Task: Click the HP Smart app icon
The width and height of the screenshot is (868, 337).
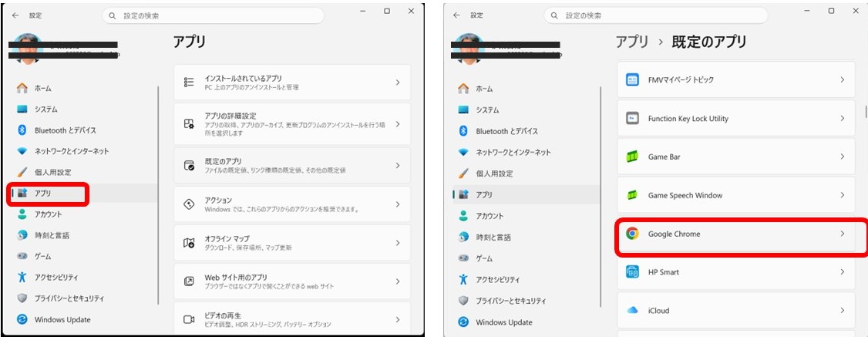Action: 632,272
